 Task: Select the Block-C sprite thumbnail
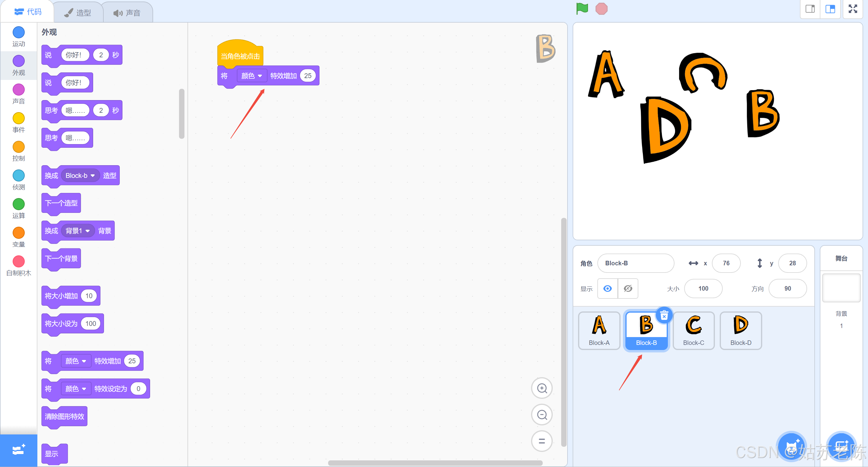(x=693, y=330)
